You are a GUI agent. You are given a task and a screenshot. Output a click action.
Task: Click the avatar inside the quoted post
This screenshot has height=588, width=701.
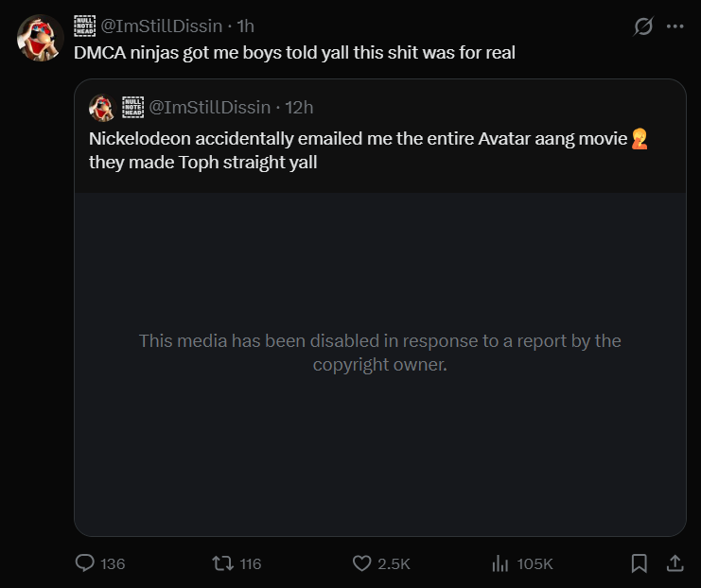click(x=101, y=108)
